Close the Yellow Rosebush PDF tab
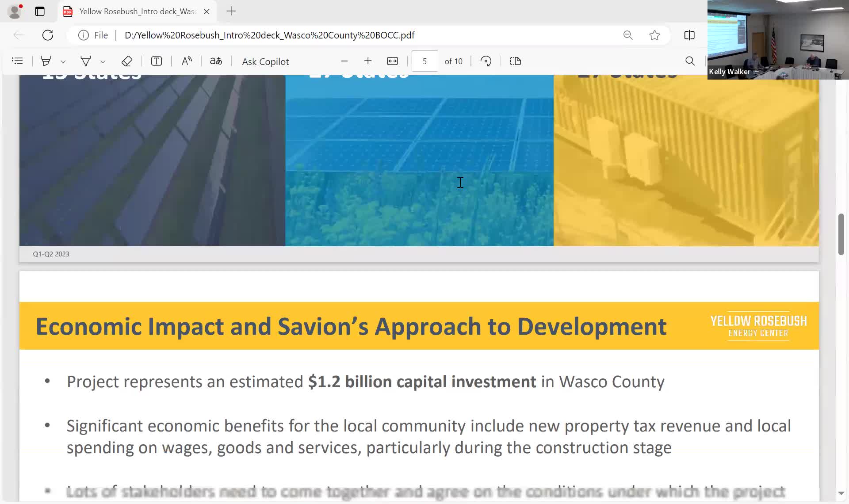The width and height of the screenshot is (849, 504). 207,11
